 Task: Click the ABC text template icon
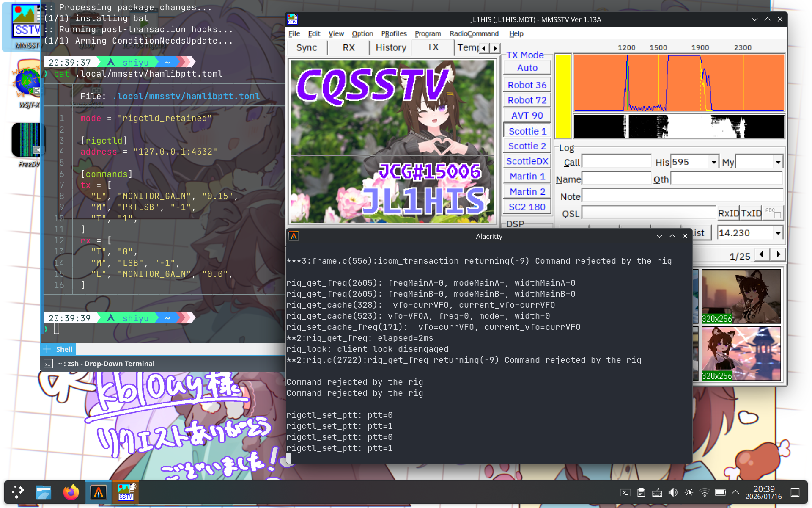click(774, 213)
